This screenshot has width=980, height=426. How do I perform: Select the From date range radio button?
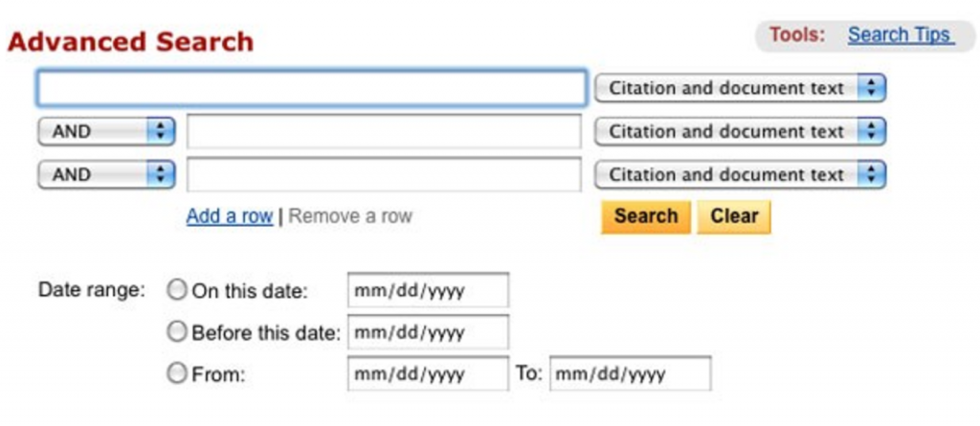pyautogui.click(x=177, y=374)
